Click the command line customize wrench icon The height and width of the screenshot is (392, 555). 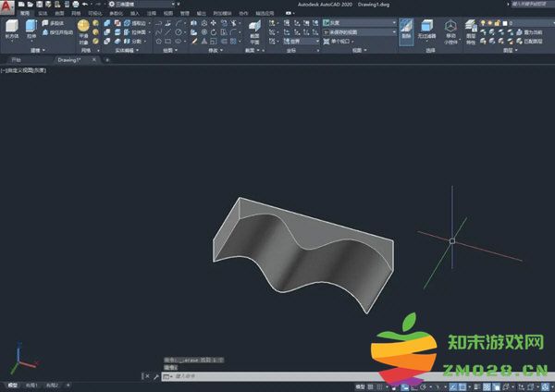[155, 376]
